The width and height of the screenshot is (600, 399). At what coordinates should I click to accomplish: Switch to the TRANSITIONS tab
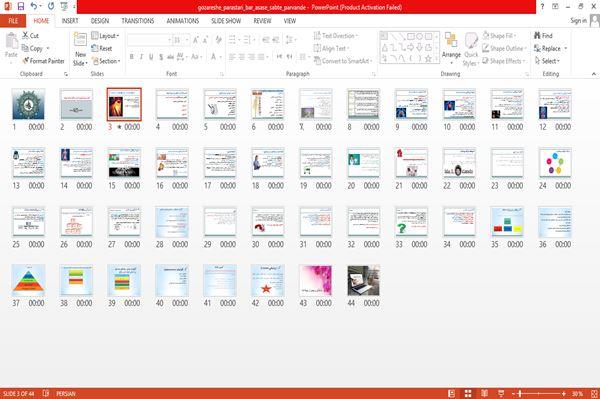[138, 21]
